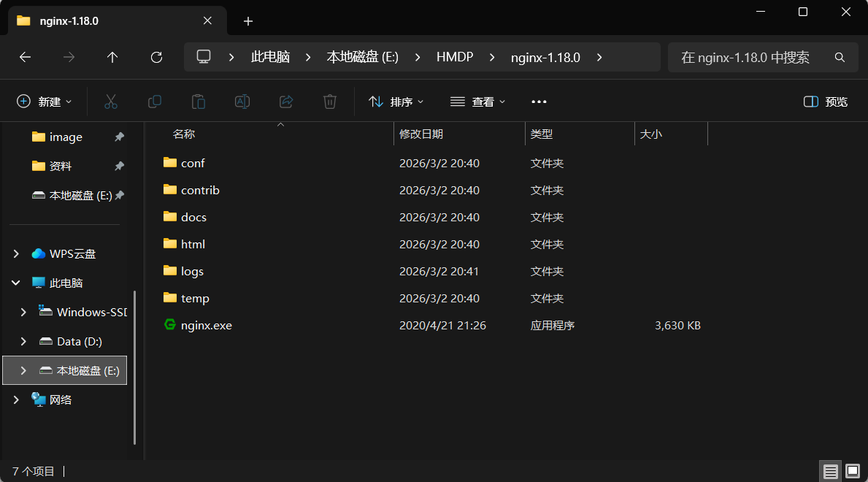This screenshot has width=868, height=482.
Task: Click chevron after HMDP in address bar
Action: tap(492, 57)
